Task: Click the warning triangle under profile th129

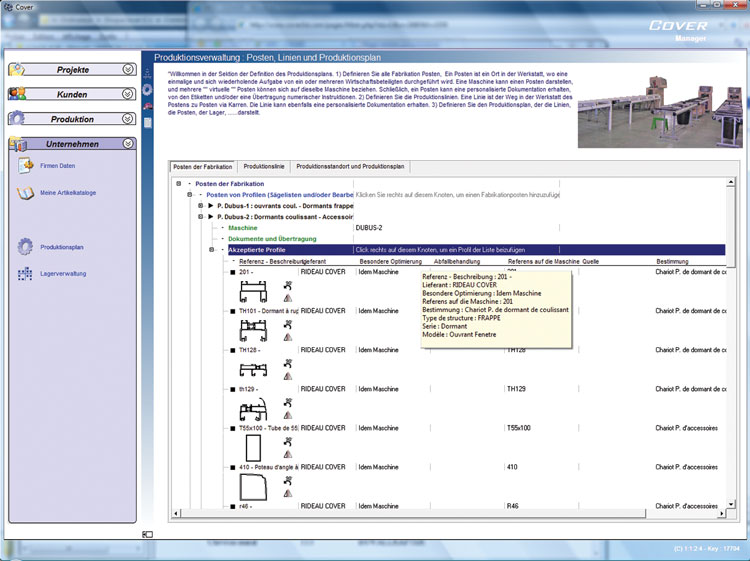Action: click(287, 416)
